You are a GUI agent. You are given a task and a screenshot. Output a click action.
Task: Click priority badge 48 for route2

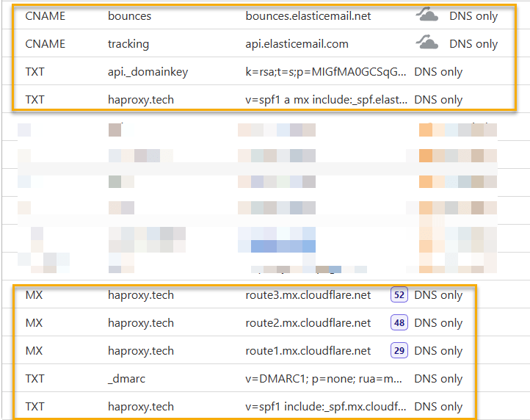coord(399,322)
